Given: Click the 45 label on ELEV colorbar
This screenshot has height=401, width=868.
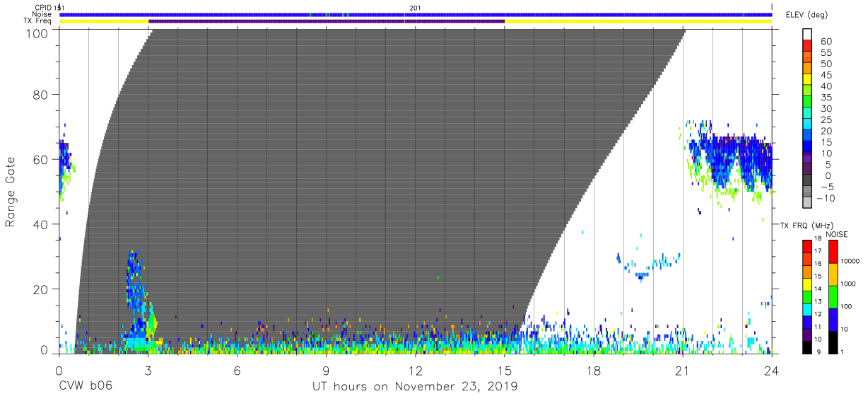Looking at the screenshot, I should (x=825, y=75).
